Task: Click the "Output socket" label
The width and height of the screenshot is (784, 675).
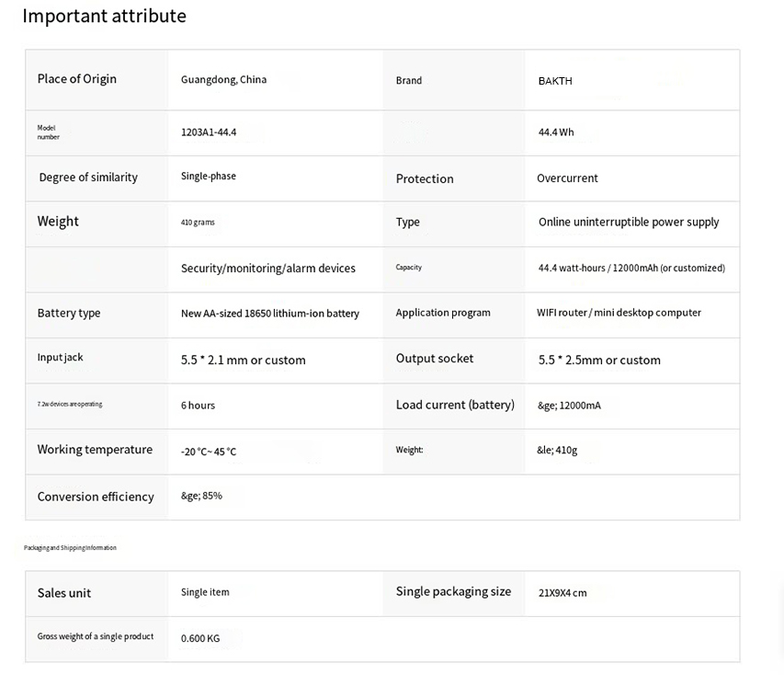Action: 435,359
